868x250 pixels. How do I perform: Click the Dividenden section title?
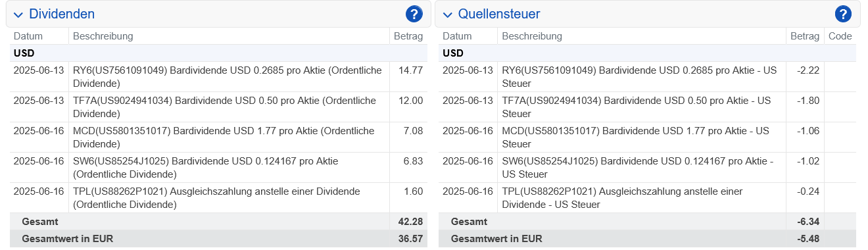(62, 14)
